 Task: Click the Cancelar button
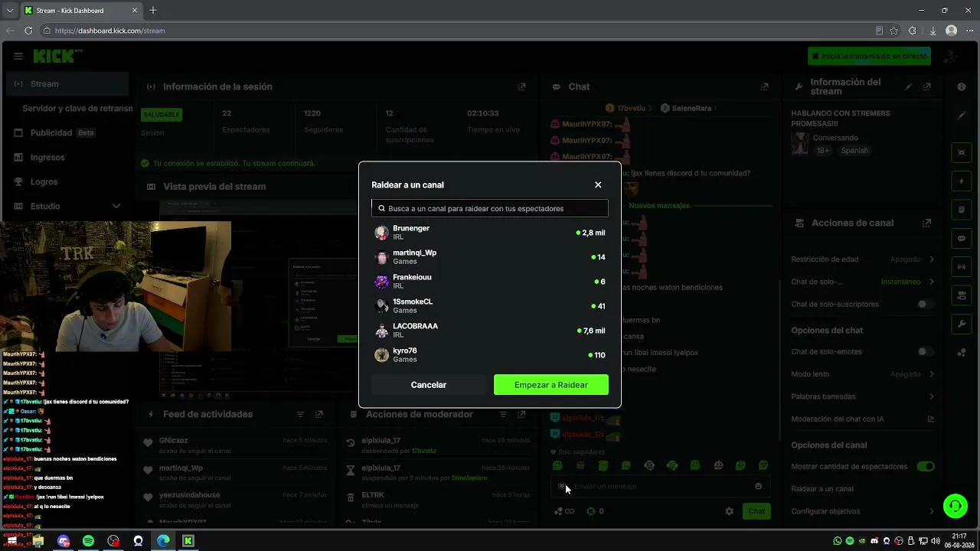pos(429,385)
